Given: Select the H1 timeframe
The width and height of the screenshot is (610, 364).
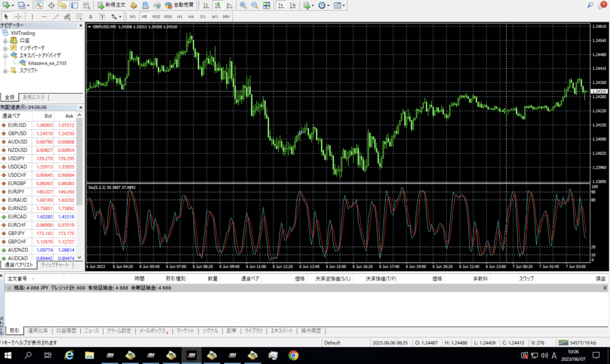Looking at the screenshot, I should tap(180, 17).
